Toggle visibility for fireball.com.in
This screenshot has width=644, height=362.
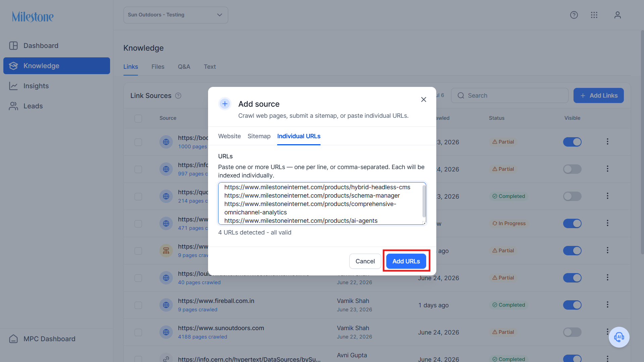(572, 305)
